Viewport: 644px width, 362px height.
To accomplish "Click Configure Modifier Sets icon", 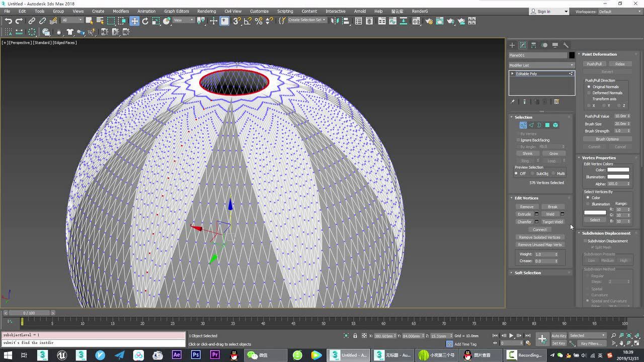I will click(x=556, y=102).
